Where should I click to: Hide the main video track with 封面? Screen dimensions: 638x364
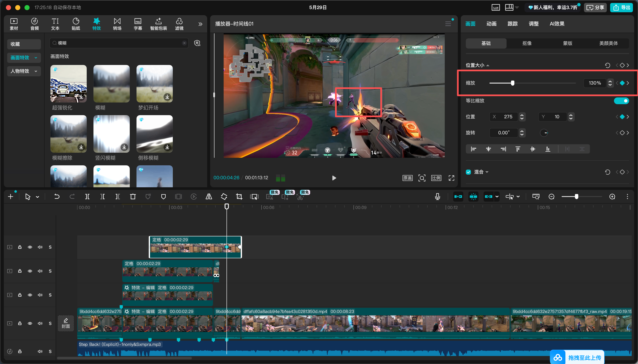(x=30, y=324)
